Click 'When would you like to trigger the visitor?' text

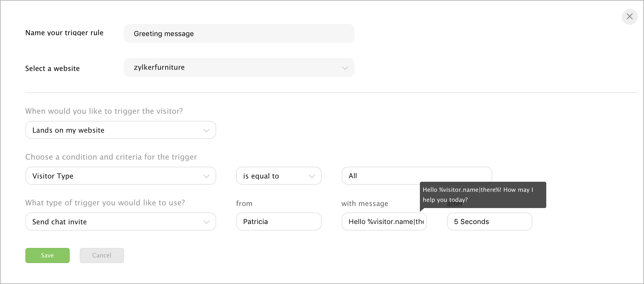(104, 111)
